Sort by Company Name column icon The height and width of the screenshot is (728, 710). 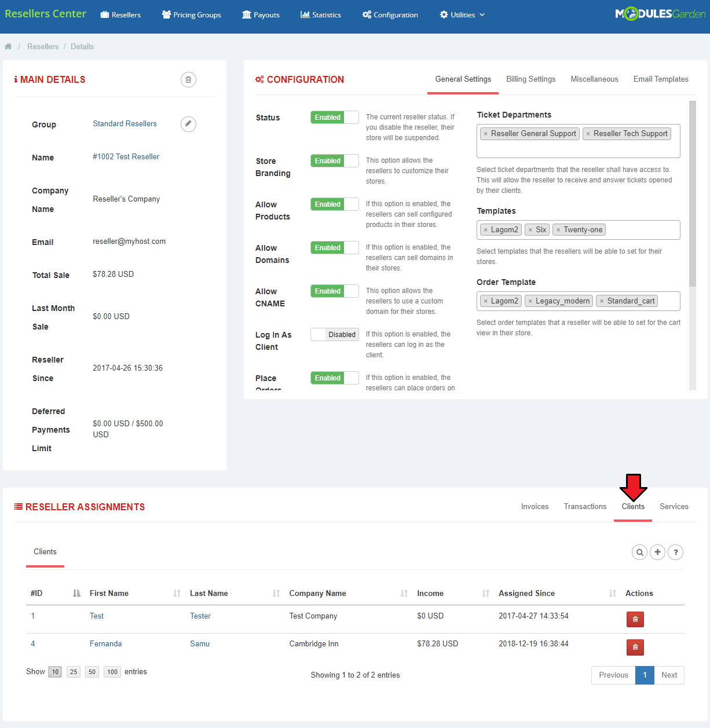pos(404,593)
